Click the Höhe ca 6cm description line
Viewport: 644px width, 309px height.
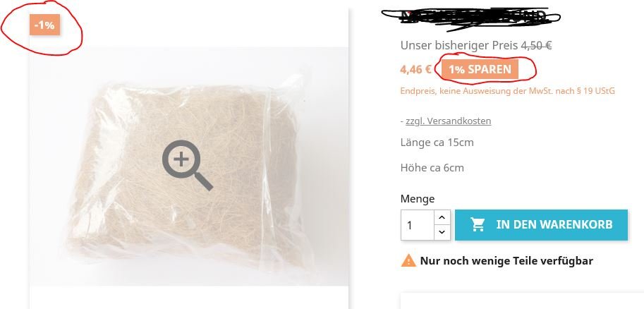[x=432, y=168]
